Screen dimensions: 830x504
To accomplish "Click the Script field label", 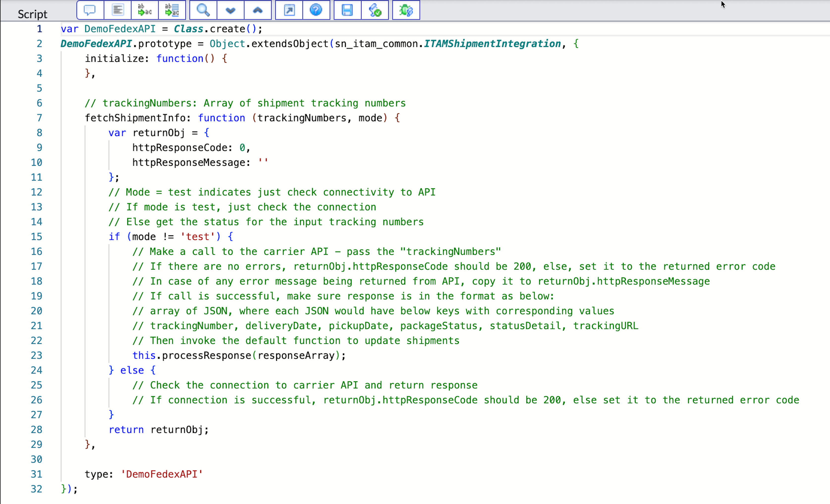I will (x=32, y=14).
